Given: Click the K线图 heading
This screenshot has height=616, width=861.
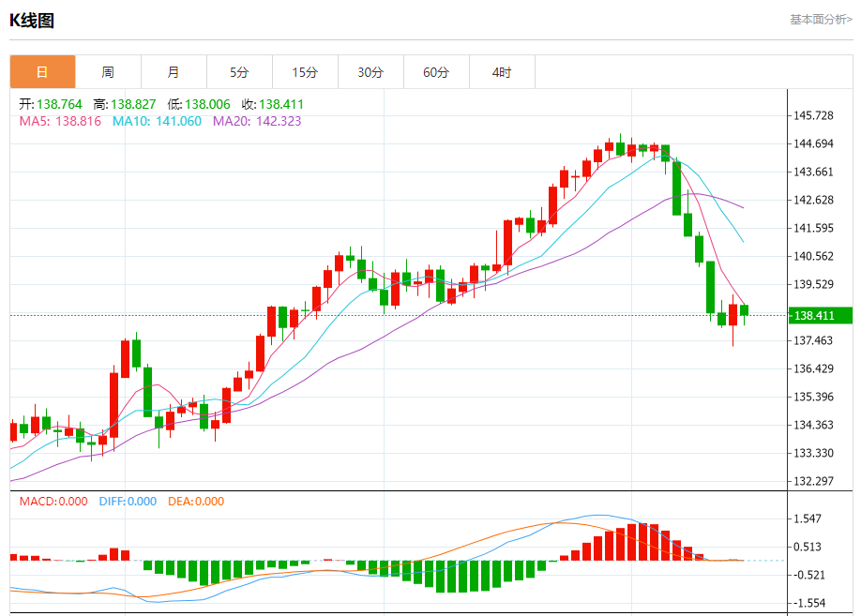Looking at the screenshot, I should click(32, 21).
